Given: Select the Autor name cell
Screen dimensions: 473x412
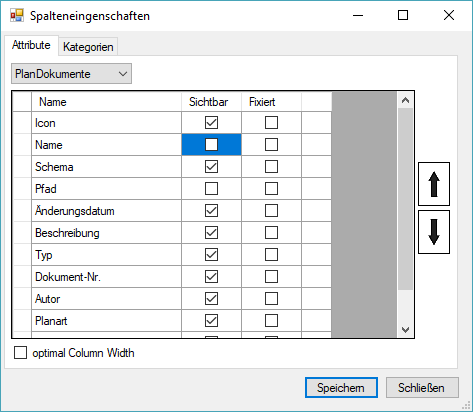Looking at the screenshot, I should (x=107, y=299).
